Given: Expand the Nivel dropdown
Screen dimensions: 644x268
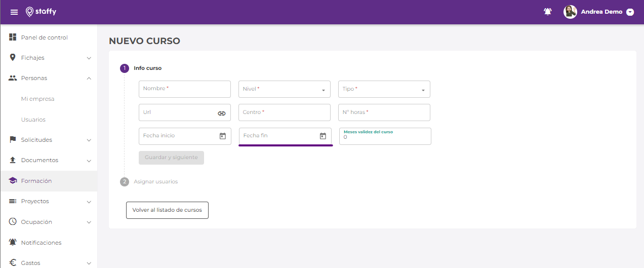Looking at the screenshot, I should [323, 90].
